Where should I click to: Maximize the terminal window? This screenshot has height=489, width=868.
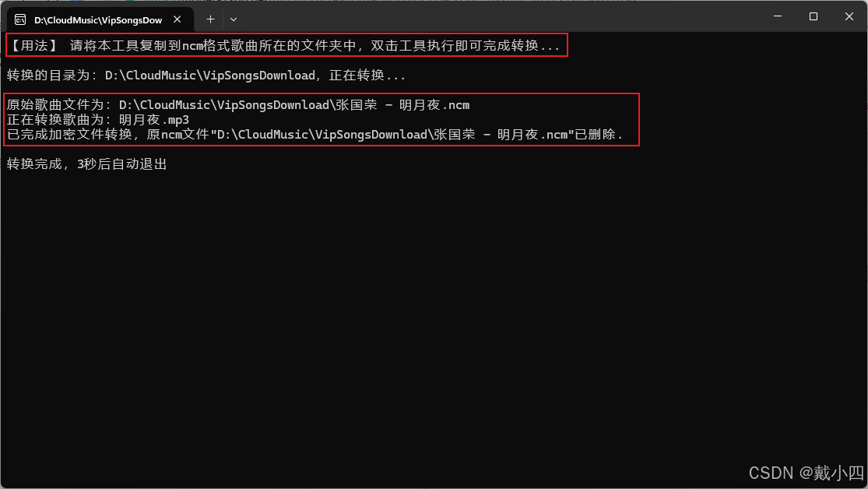point(814,16)
